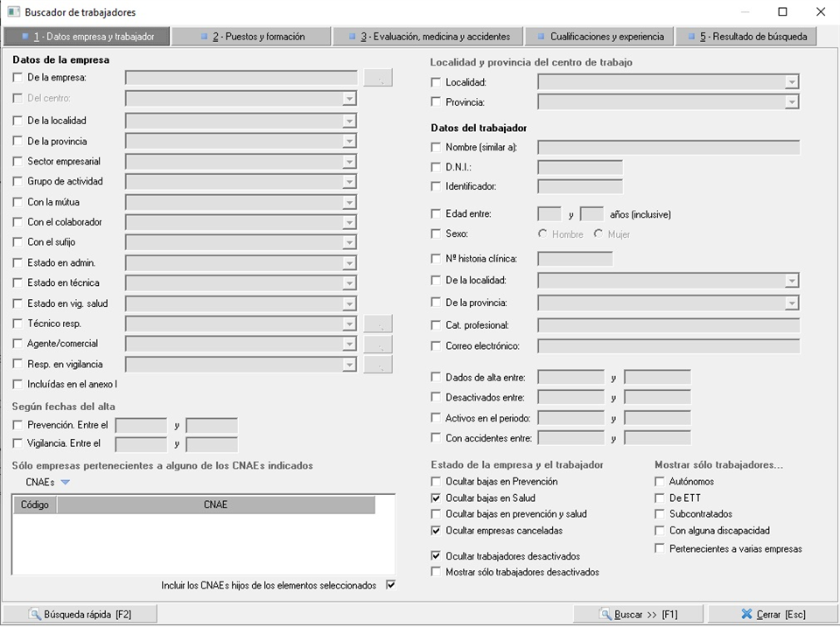Click the magnifier icon on Búsqueda rápida
The width and height of the screenshot is (840, 627).
pyautogui.click(x=36, y=615)
